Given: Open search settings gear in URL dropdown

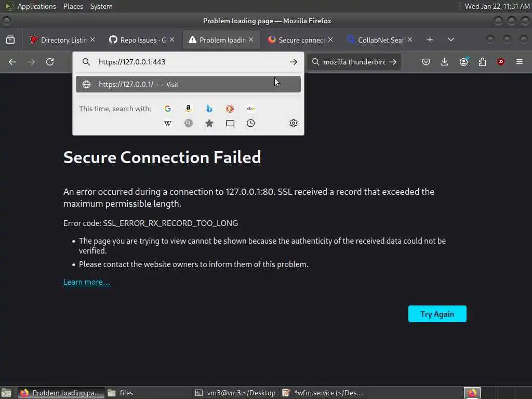Looking at the screenshot, I should [294, 123].
